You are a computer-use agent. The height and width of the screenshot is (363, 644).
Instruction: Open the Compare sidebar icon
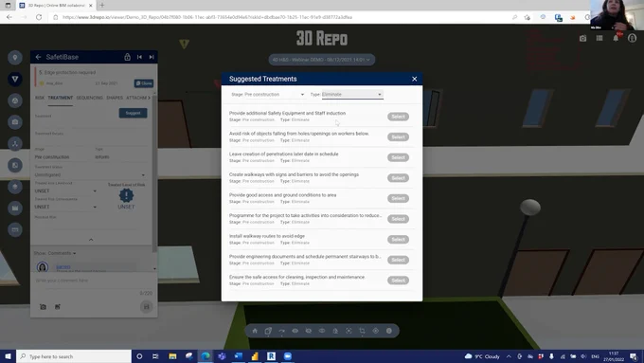tap(15, 165)
